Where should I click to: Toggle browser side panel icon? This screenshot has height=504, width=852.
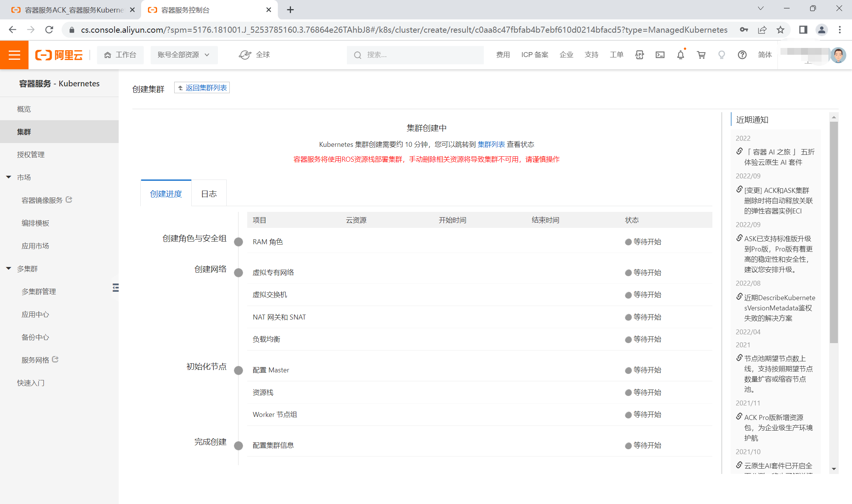pyautogui.click(x=803, y=30)
